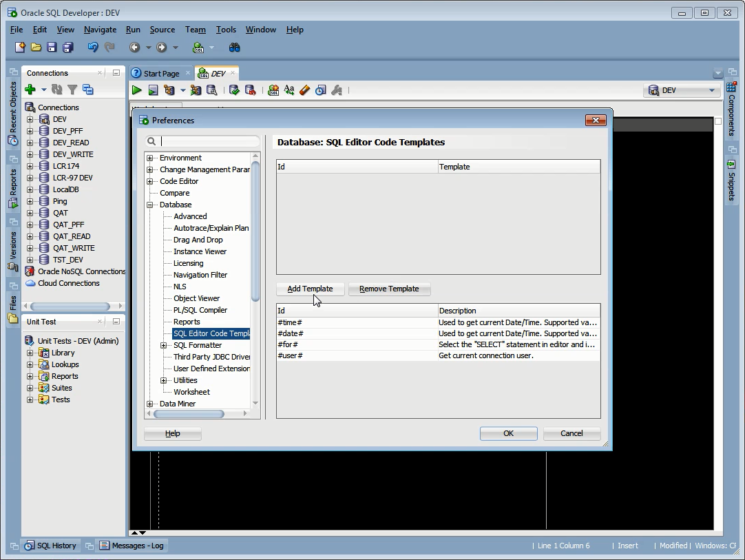
Task: Click the Open folder icon in toolbar
Action: (x=36, y=47)
